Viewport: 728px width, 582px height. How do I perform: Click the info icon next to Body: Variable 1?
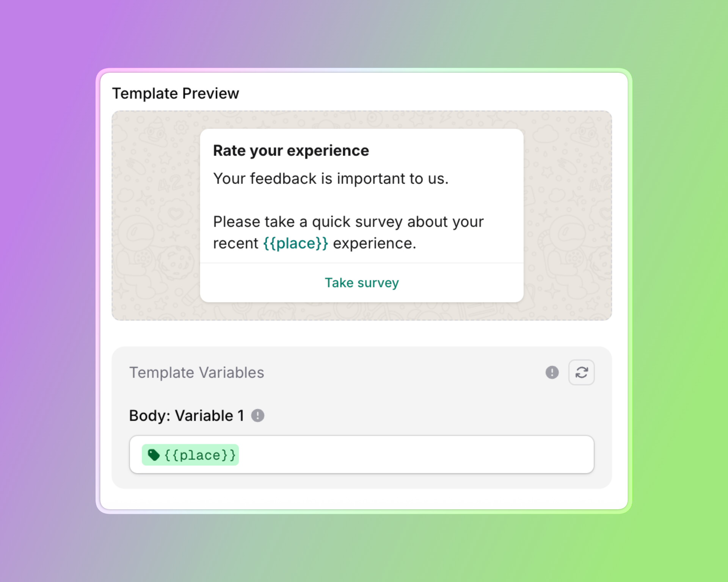pos(257,415)
